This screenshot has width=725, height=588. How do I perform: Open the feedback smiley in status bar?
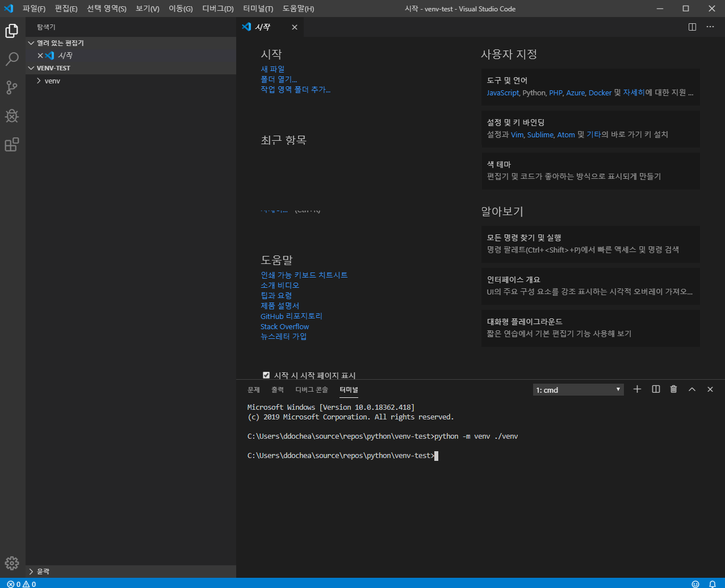coord(695,583)
